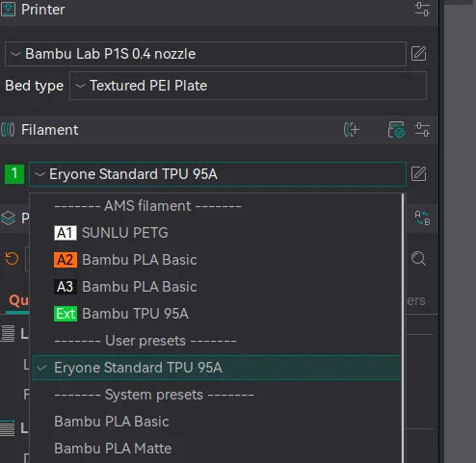The image size is (476, 463).
Task: Click green filament 1 color swatch
Action: (14, 174)
